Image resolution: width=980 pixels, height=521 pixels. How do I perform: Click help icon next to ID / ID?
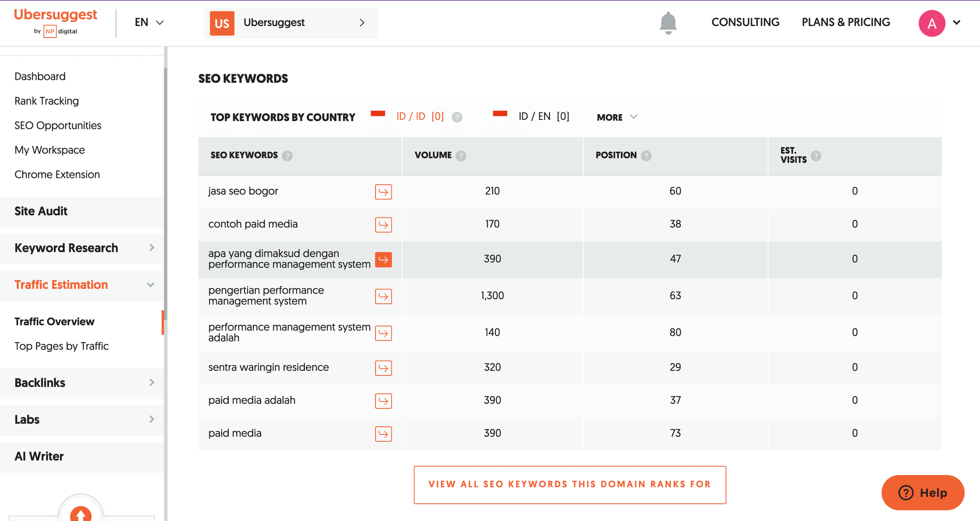457,117
